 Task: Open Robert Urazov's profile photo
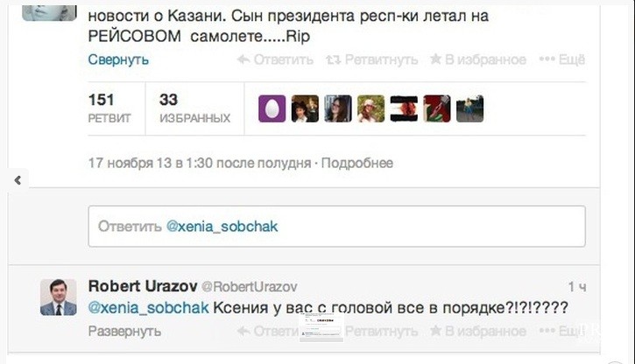click(x=59, y=297)
